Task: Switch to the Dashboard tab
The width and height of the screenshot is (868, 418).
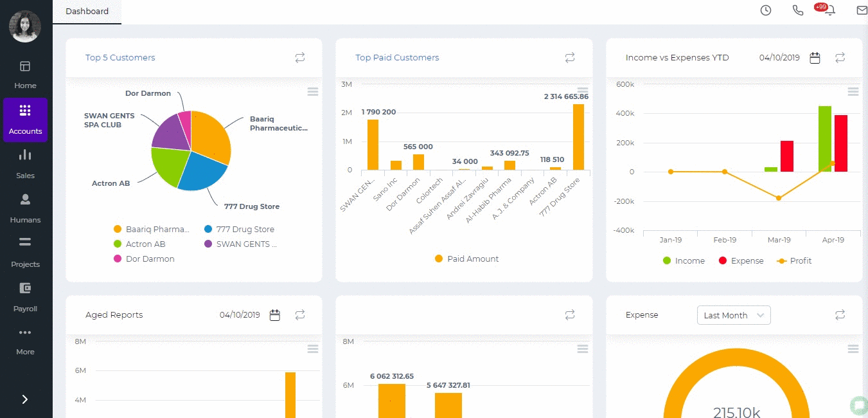Action: [x=87, y=11]
